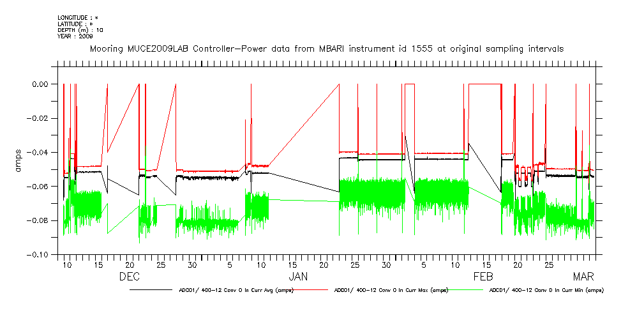Click the DEC month label on x-axis
The width and height of the screenshot is (644, 322).
[x=130, y=277]
